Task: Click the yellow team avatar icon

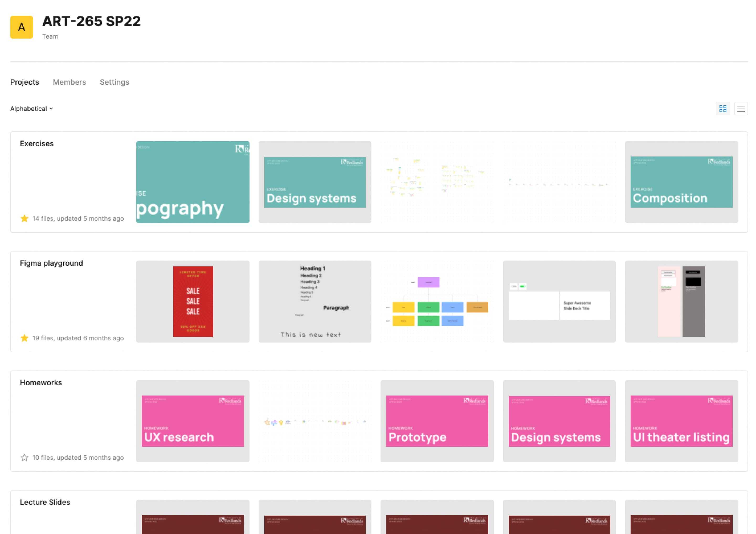Action: coord(22,27)
